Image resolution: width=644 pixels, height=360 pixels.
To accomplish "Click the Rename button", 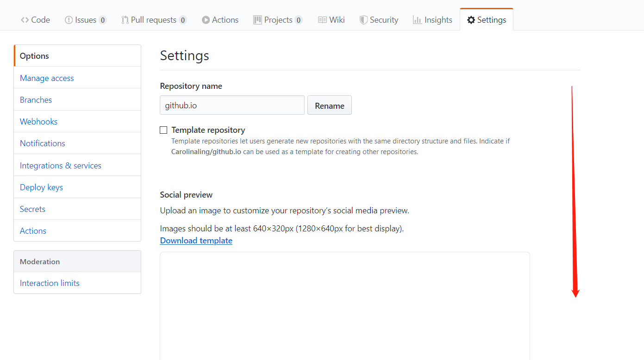I will 330,105.
